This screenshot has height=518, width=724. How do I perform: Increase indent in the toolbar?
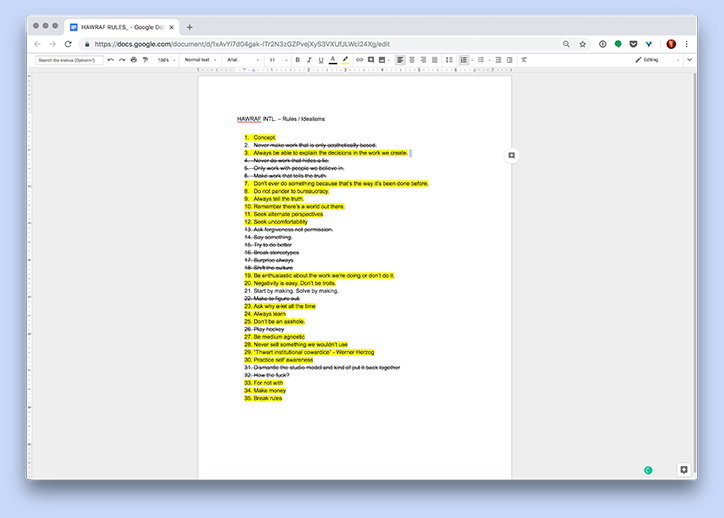click(510, 60)
